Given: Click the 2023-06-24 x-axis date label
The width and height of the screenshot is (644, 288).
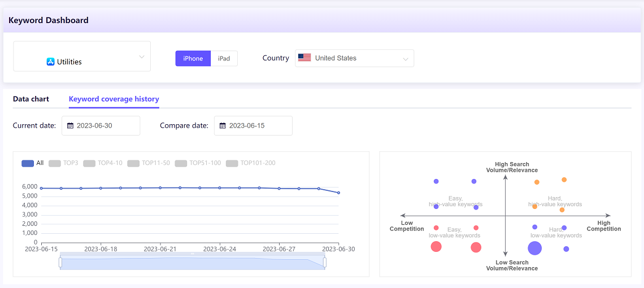Looking at the screenshot, I should point(220,249).
